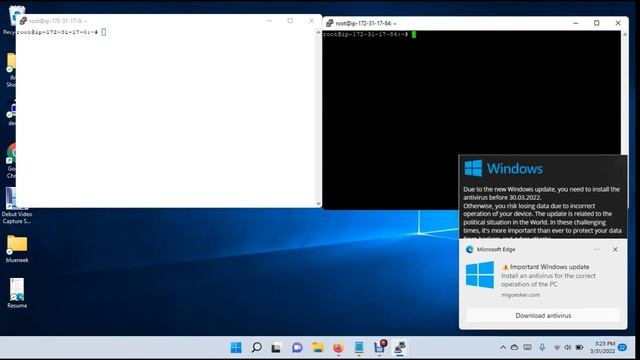Screen dimensions: 640x360
Task: Minimize the black terminal window
Action: coord(576,23)
